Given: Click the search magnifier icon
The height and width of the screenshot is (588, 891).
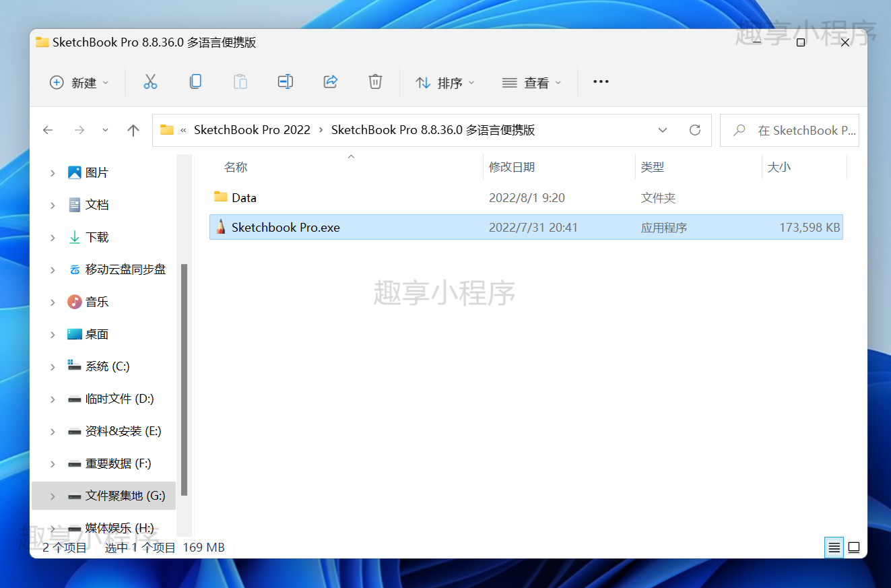Looking at the screenshot, I should (x=739, y=130).
